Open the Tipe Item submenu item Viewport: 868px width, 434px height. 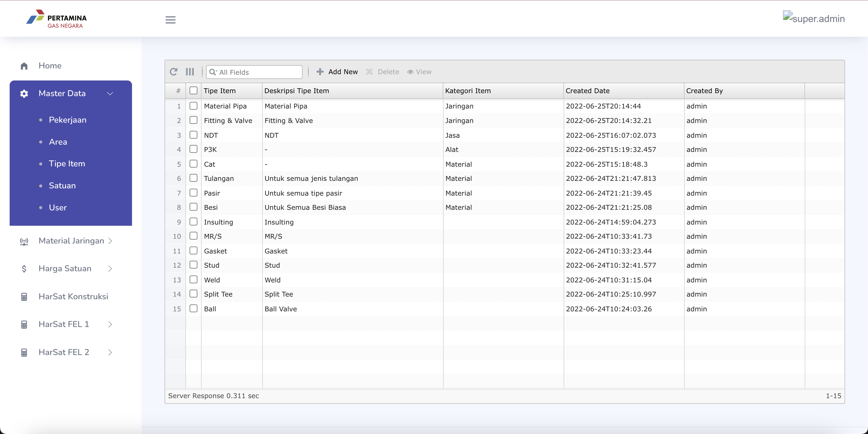pyautogui.click(x=67, y=164)
